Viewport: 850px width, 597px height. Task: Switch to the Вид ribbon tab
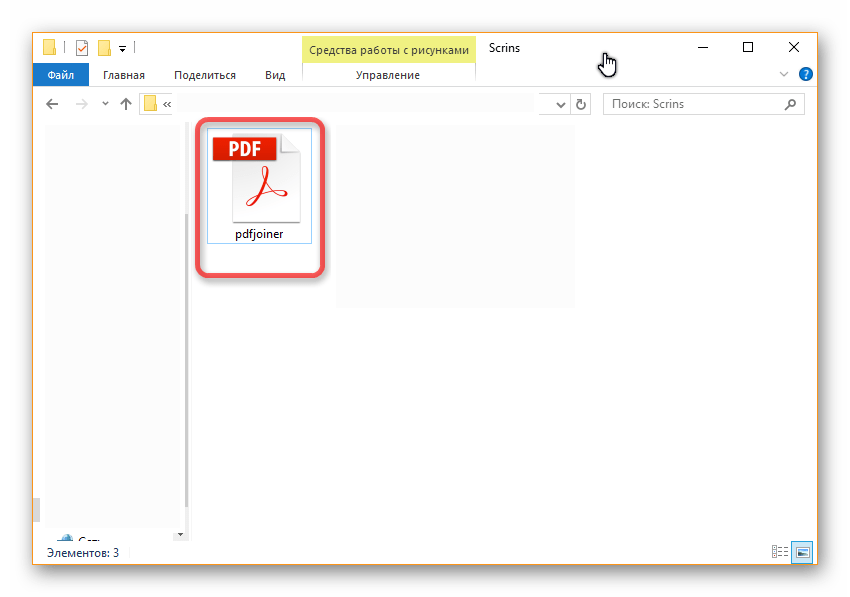pyautogui.click(x=275, y=75)
